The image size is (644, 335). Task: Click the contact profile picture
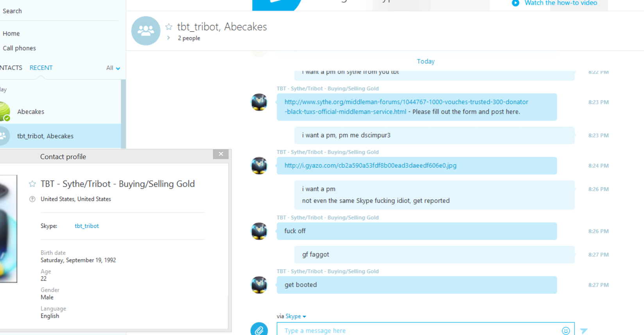tap(8, 229)
